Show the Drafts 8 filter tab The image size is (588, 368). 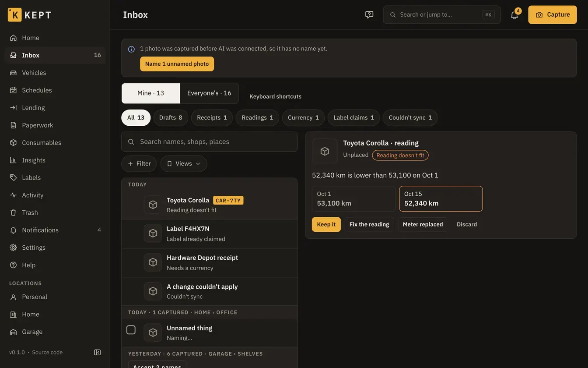pos(171,118)
